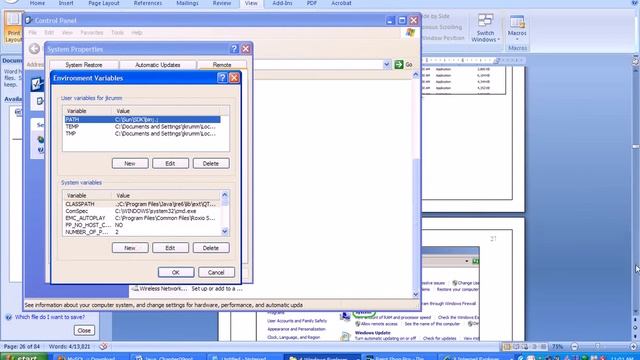Image resolution: width=640 pixels, height=360 pixels.
Task: Switch to System Restore tab
Action: pos(84,65)
